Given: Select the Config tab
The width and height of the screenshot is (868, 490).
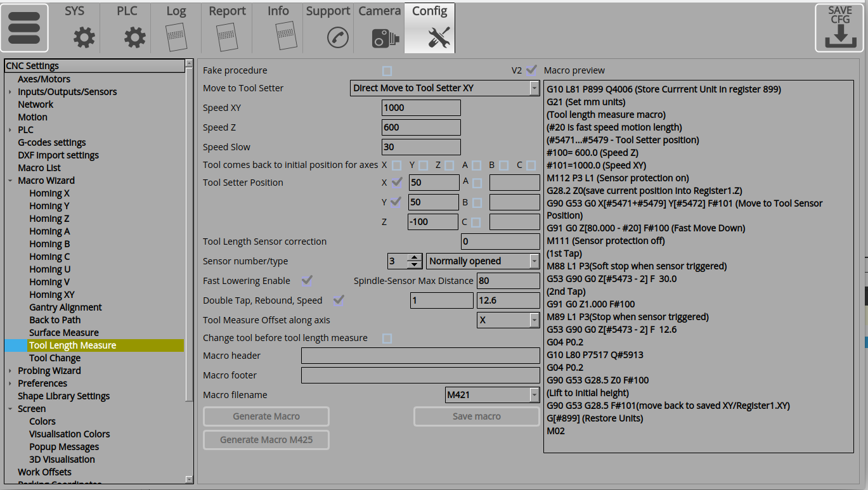Looking at the screenshot, I should (x=429, y=11).
